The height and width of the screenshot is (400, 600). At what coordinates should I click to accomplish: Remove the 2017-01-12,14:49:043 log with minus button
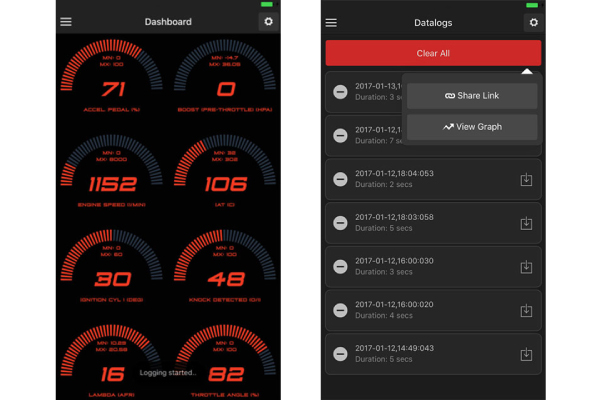340,354
